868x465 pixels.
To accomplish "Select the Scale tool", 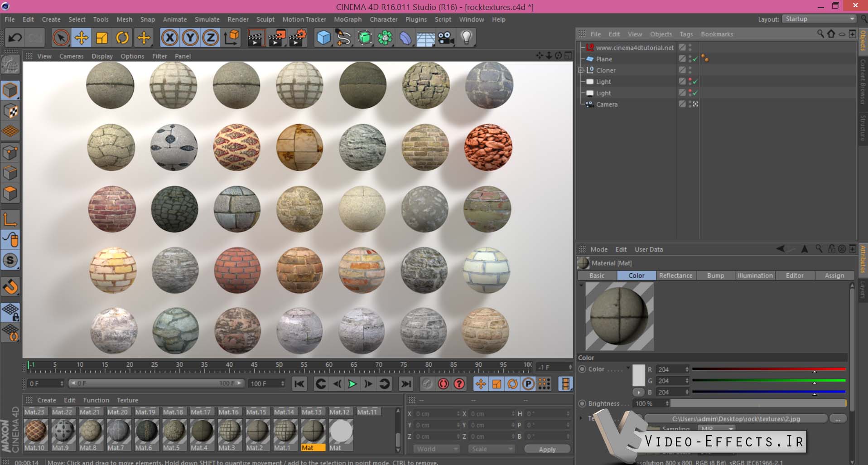I will point(102,38).
